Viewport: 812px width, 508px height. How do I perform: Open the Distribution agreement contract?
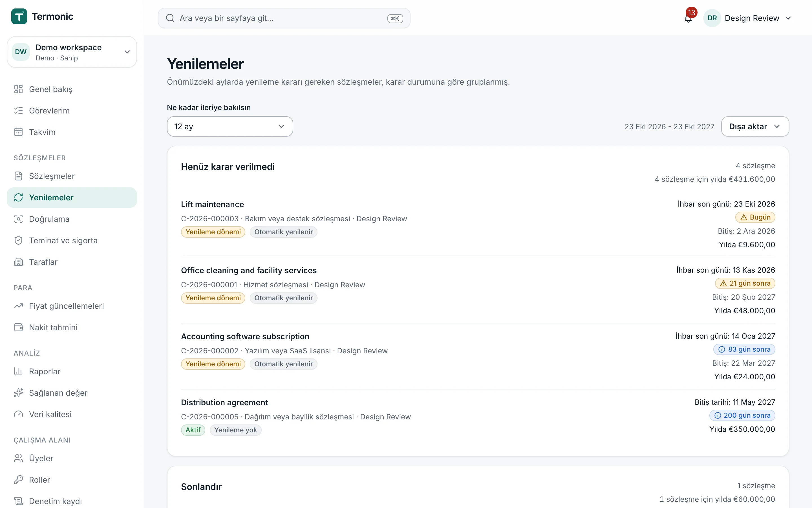[224, 402]
